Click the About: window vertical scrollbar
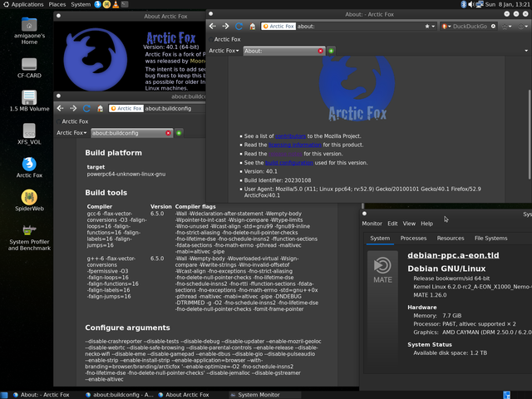 click(530, 134)
